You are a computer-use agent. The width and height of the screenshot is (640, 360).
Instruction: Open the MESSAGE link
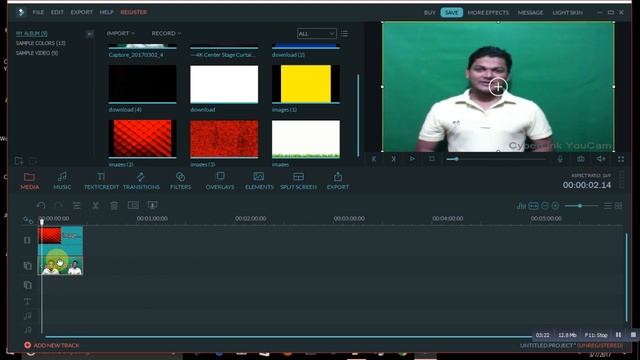tap(530, 13)
